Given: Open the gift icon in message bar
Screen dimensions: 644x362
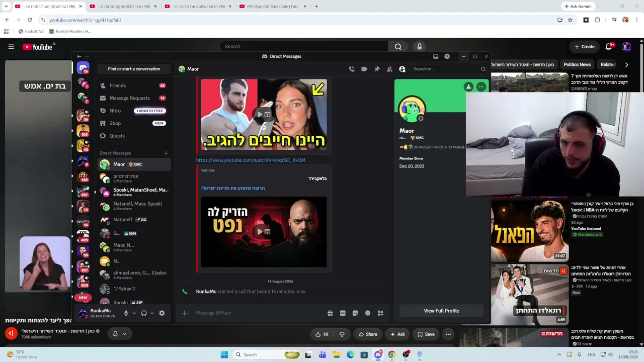Looking at the screenshot, I should [x=330, y=313].
